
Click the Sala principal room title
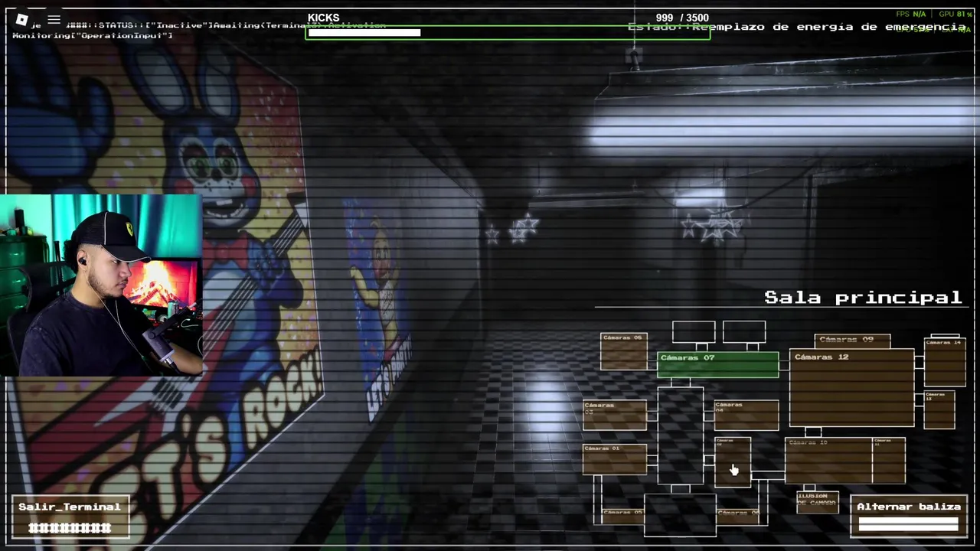tap(863, 297)
